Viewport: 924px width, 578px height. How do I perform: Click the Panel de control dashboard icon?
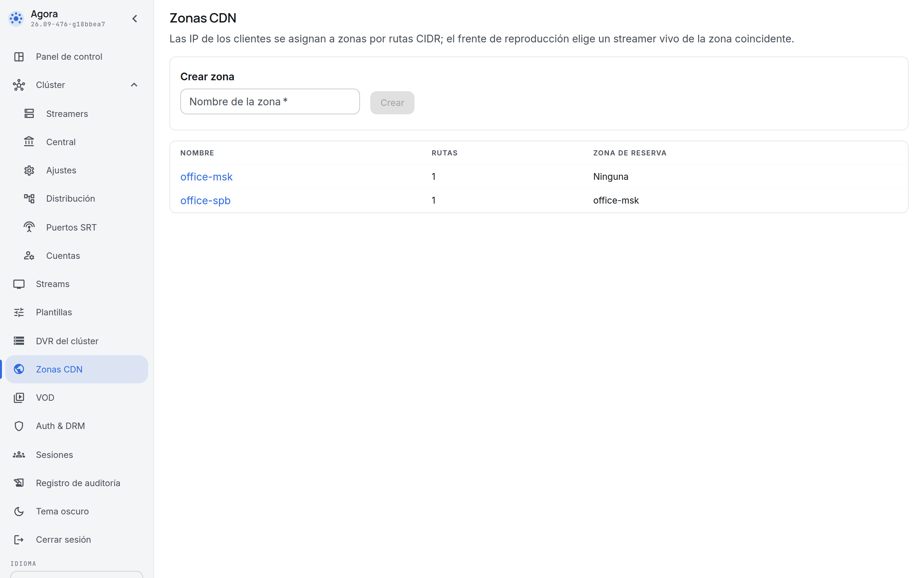(x=19, y=57)
